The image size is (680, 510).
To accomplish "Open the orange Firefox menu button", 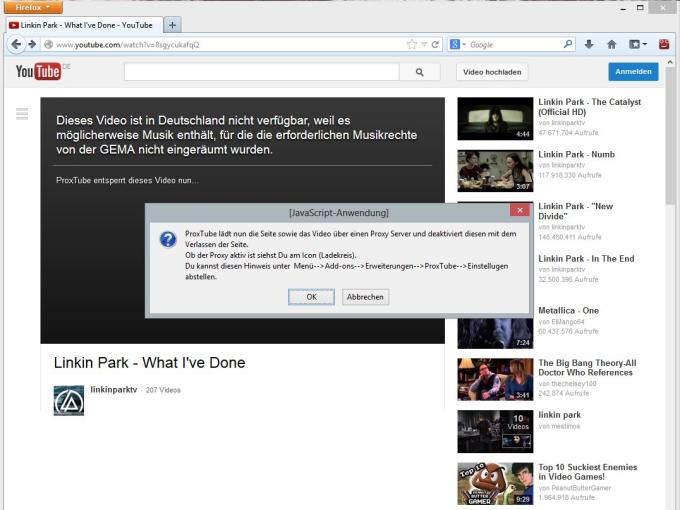I will tap(33, 7).
